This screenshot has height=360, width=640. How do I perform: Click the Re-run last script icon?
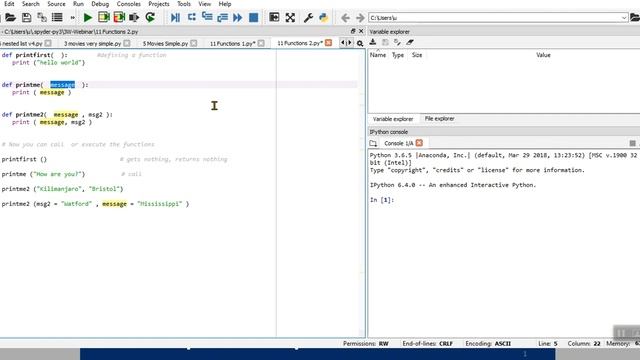pos(150,18)
